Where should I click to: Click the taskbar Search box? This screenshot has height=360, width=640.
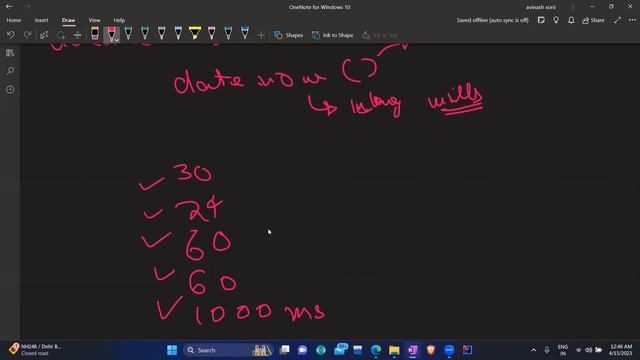click(x=229, y=350)
